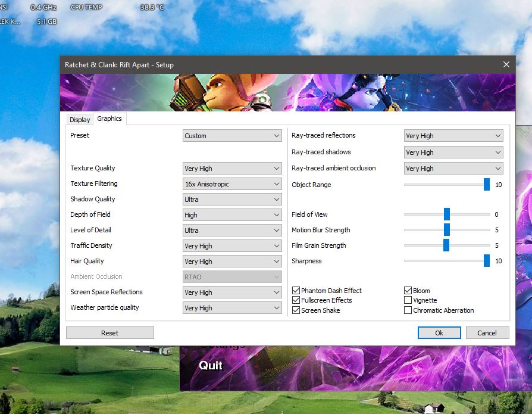Image resolution: width=532 pixels, height=414 pixels.
Task: Click the Texture Filtering label
Action: [94, 183]
